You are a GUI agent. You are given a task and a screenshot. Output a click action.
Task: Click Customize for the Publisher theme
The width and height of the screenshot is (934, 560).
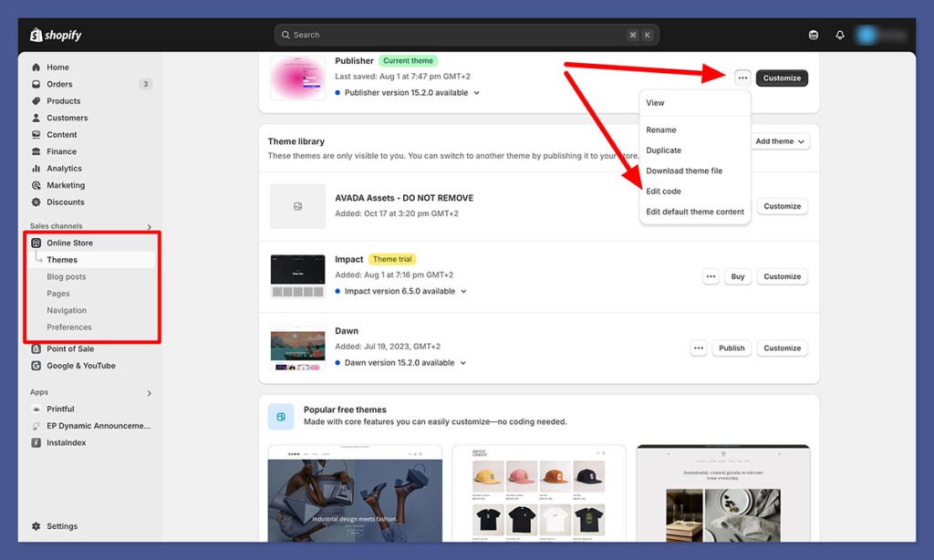click(x=781, y=78)
